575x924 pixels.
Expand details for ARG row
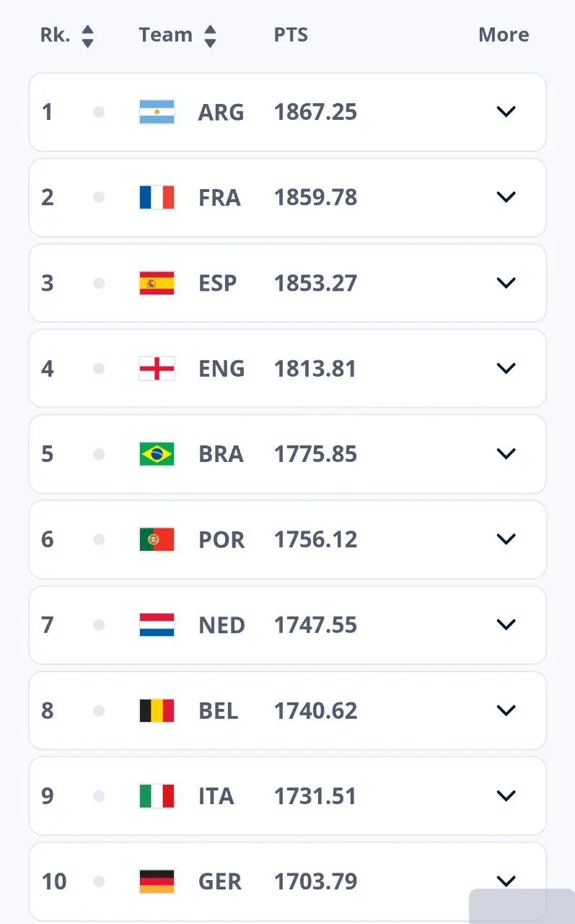click(506, 112)
